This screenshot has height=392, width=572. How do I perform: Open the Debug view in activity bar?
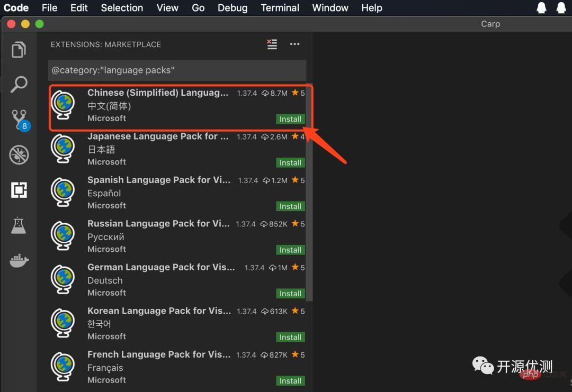click(19, 155)
